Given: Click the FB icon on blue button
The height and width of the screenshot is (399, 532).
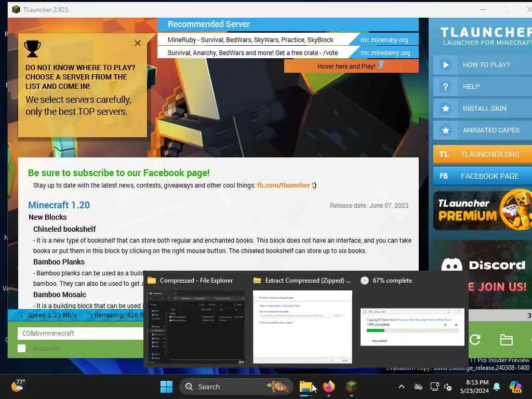Looking at the screenshot, I should pyautogui.click(x=444, y=176).
